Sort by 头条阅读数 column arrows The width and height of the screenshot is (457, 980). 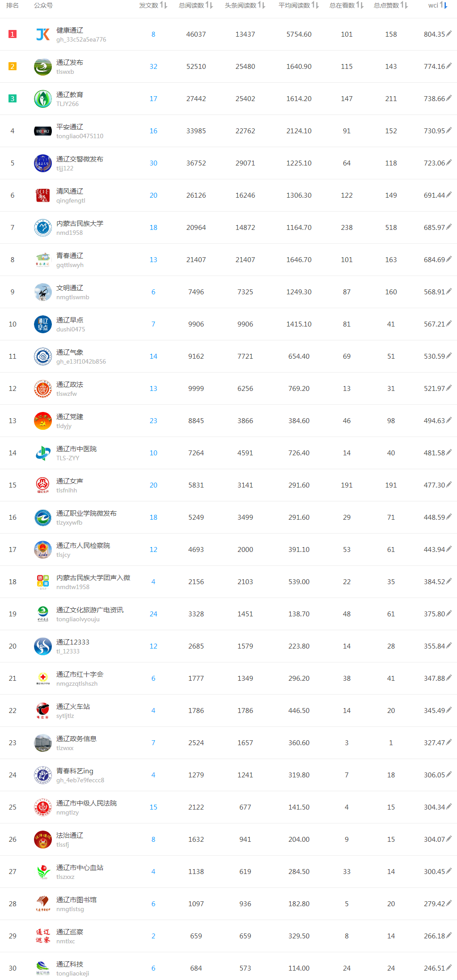[262, 5]
